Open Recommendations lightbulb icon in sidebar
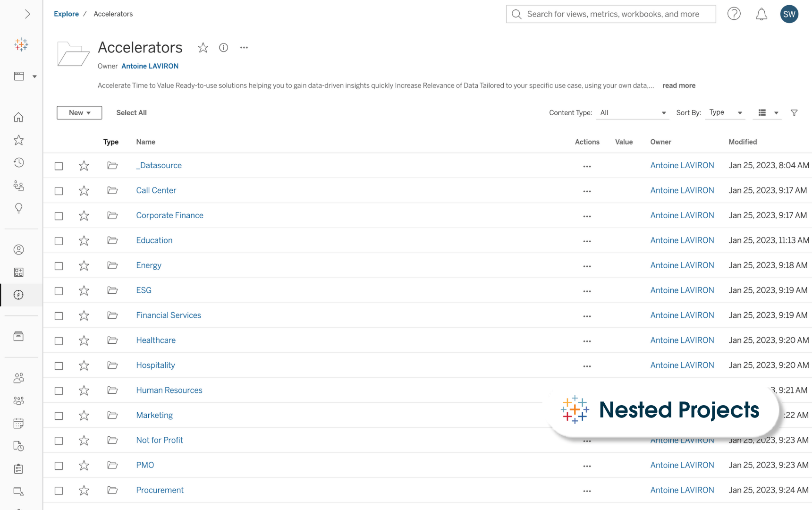 point(18,208)
